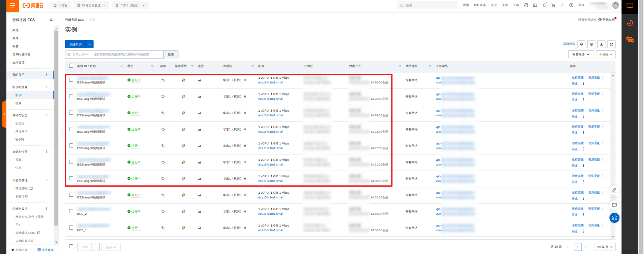The width and height of the screenshot is (644, 254).
Task: Click the tag icon for ECS_1
Action: tap(163, 228)
